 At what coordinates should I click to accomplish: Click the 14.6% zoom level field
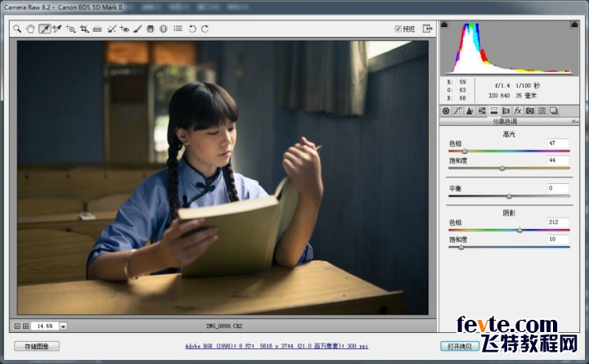click(x=45, y=326)
